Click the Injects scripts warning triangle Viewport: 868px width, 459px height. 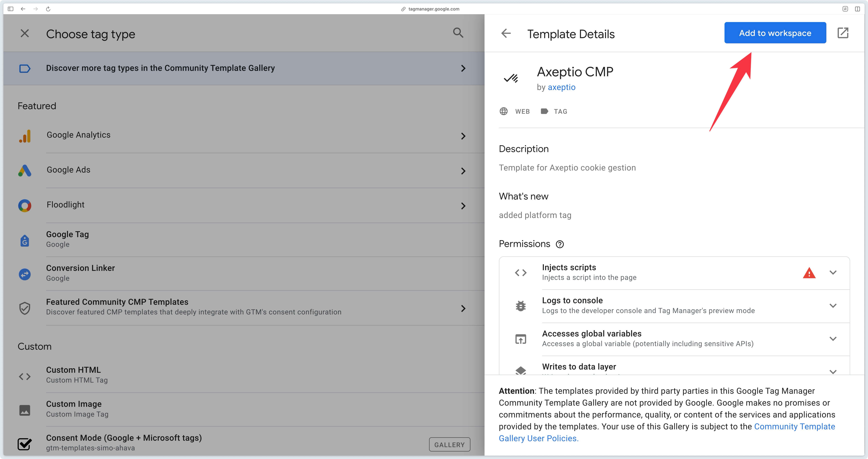coord(809,273)
